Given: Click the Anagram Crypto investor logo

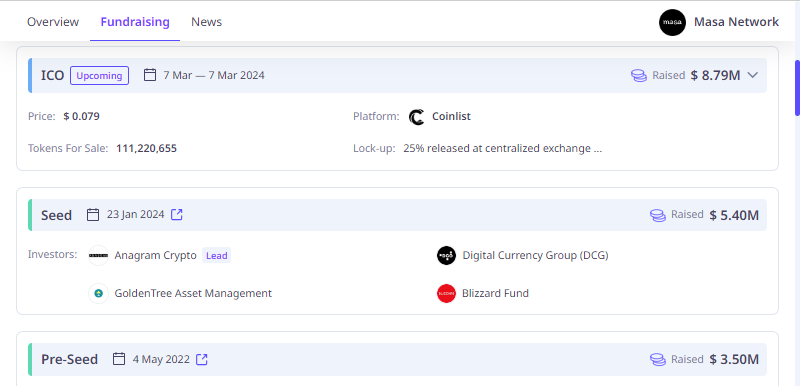Looking at the screenshot, I should click(x=98, y=255).
